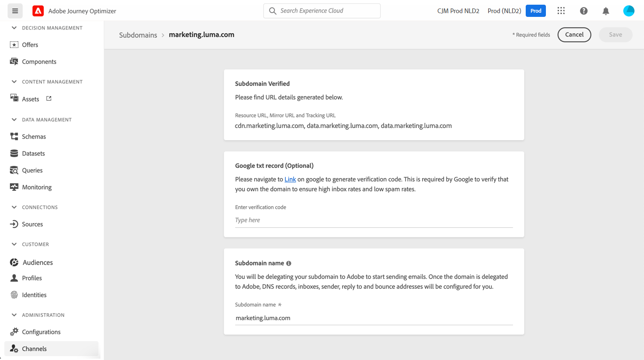This screenshot has width=644, height=360.
Task: Open the app switcher grid icon
Action: [x=561, y=11]
